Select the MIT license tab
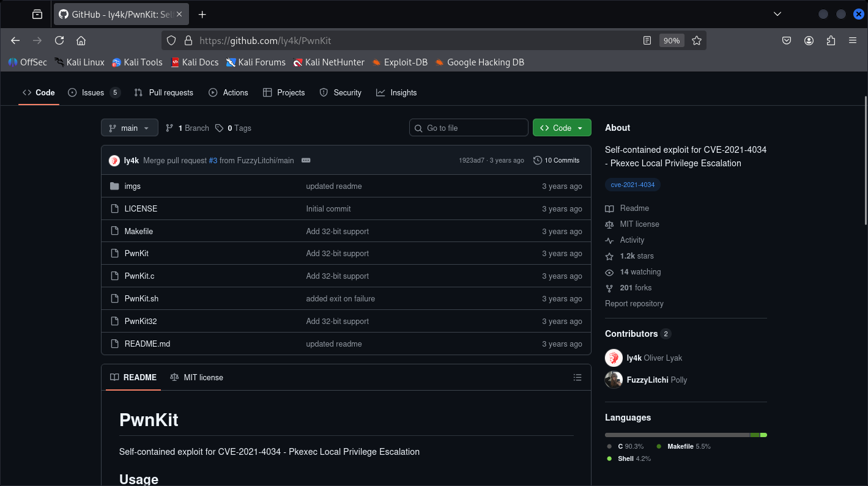The height and width of the screenshot is (486, 868). (196, 377)
